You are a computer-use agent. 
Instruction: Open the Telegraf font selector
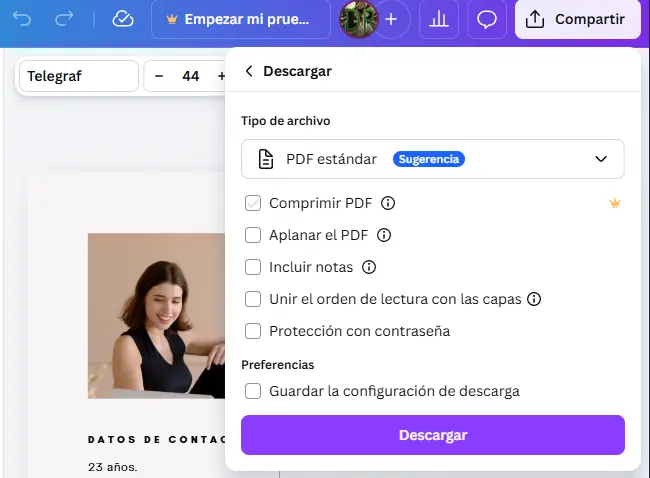[78, 76]
